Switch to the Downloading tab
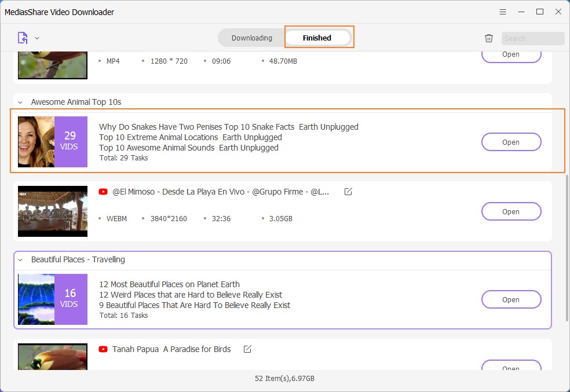Screen dimensions: 570x392 click(251, 38)
